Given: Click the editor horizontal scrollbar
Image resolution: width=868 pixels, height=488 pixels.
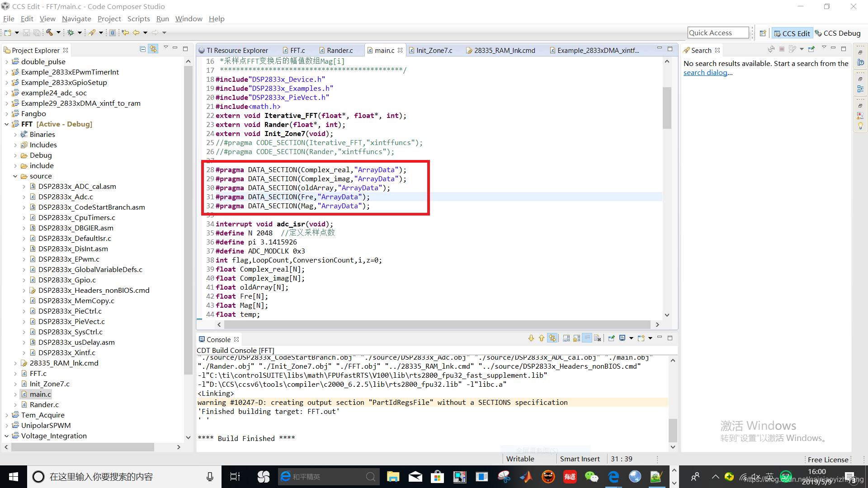Looking at the screenshot, I should pyautogui.click(x=437, y=324).
